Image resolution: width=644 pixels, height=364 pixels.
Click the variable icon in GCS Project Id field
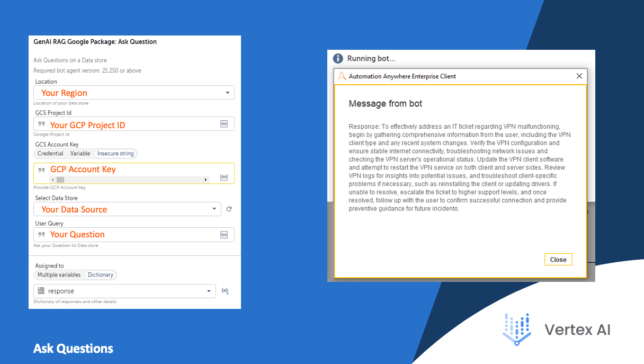[x=224, y=123]
